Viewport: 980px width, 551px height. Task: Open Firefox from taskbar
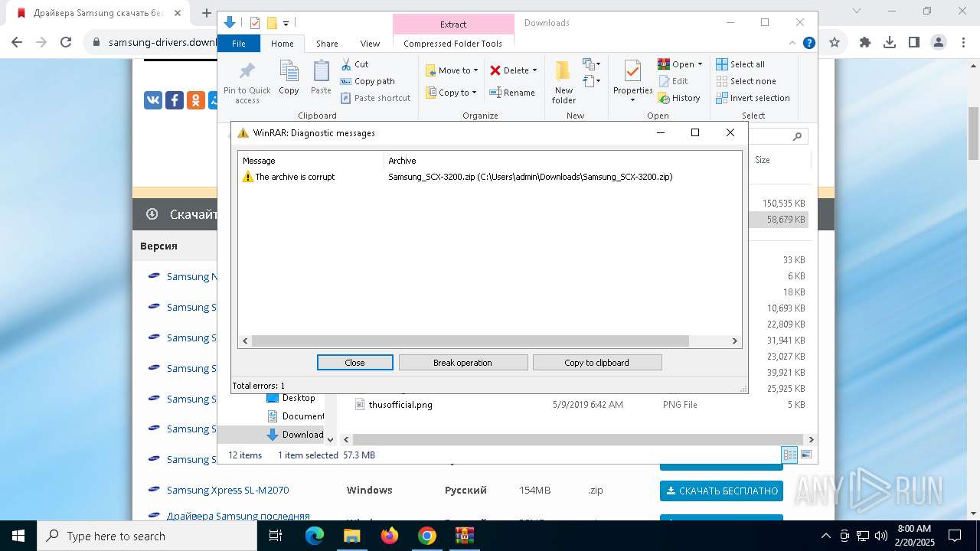point(390,536)
